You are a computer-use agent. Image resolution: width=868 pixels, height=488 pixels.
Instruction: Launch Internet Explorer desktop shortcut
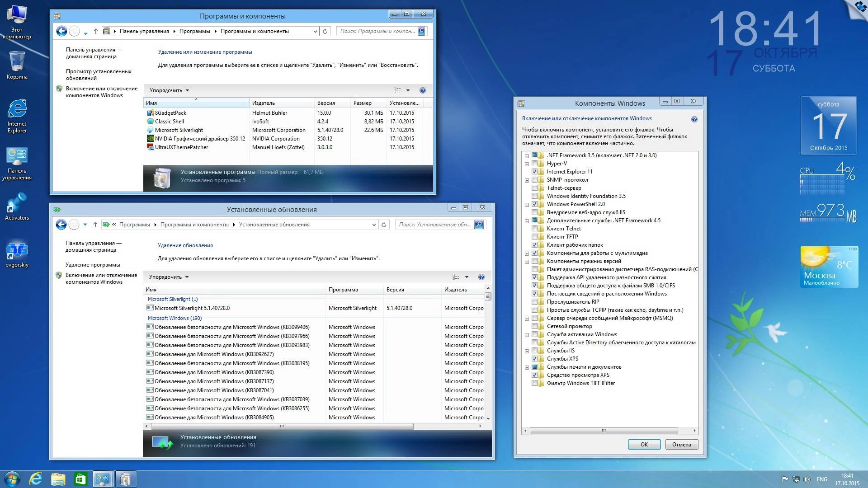click(17, 116)
